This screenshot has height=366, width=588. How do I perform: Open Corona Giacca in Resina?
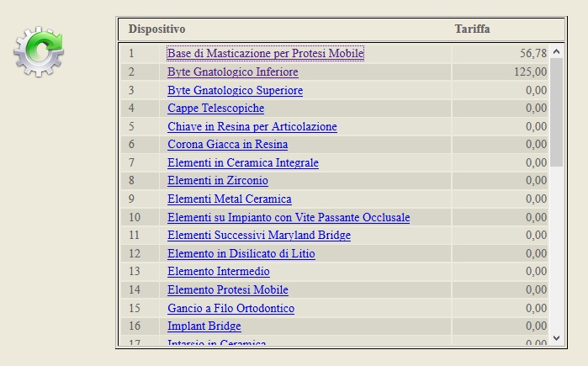pos(228,145)
